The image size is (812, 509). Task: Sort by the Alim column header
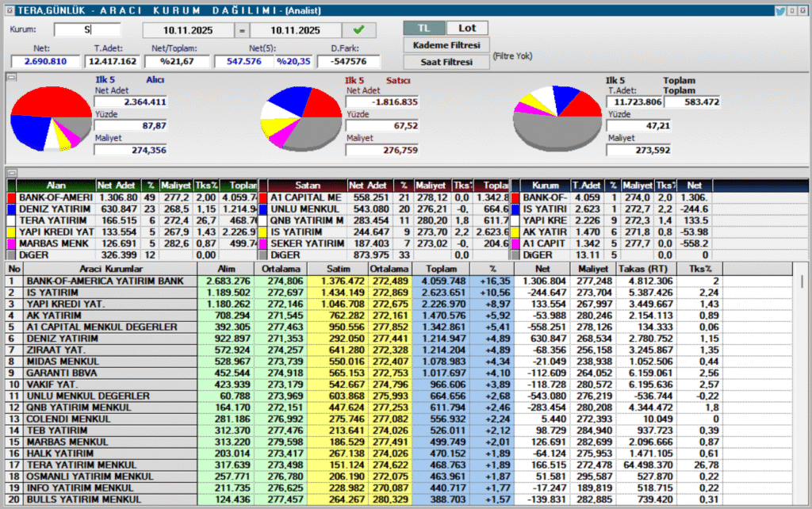click(226, 269)
